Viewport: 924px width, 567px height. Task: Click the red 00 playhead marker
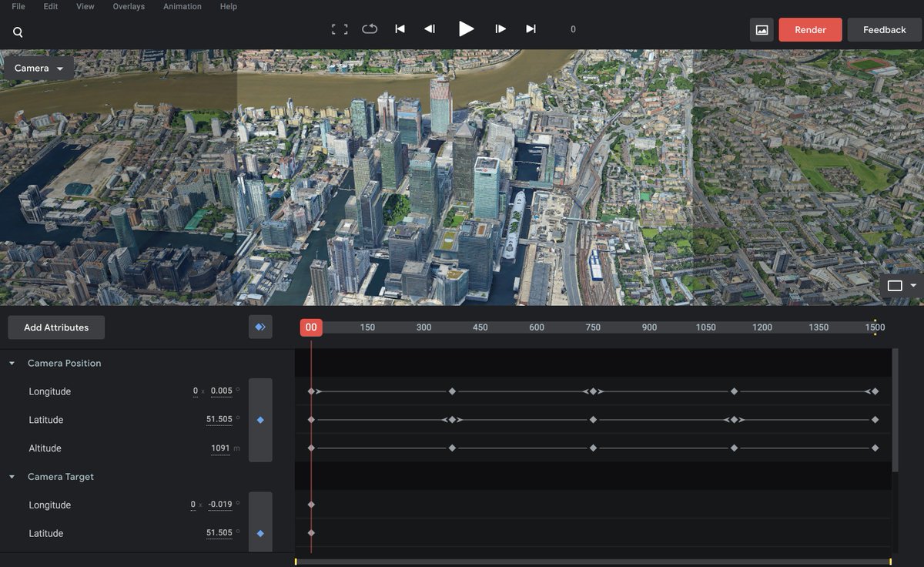click(x=311, y=327)
